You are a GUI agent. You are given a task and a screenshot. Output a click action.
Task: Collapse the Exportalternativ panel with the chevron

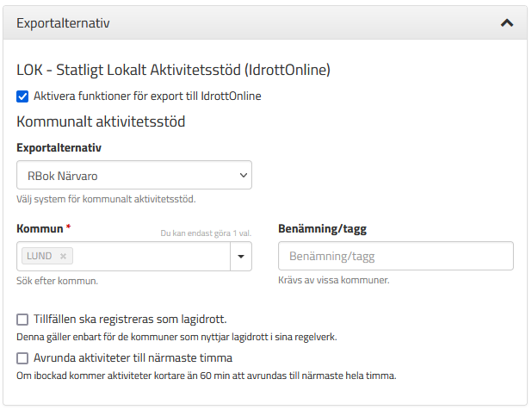(507, 23)
